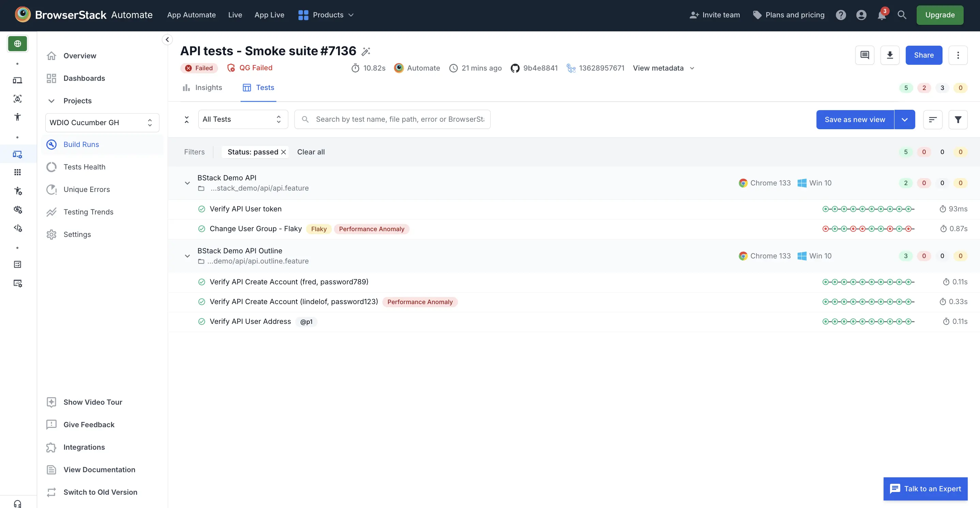Open the three-dot overflow menu beside Share
Viewport: 980px width, 508px height.
pos(958,55)
